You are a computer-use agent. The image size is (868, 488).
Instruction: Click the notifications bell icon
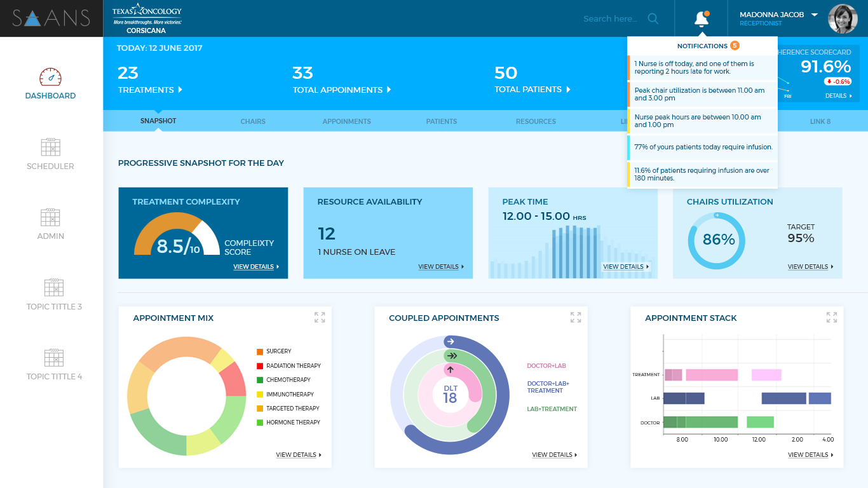pyautogui.click(x=701, y=19)
